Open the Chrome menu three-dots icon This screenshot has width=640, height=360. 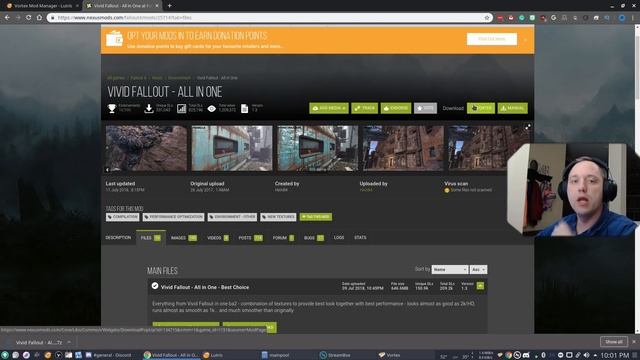pos(633,18)
